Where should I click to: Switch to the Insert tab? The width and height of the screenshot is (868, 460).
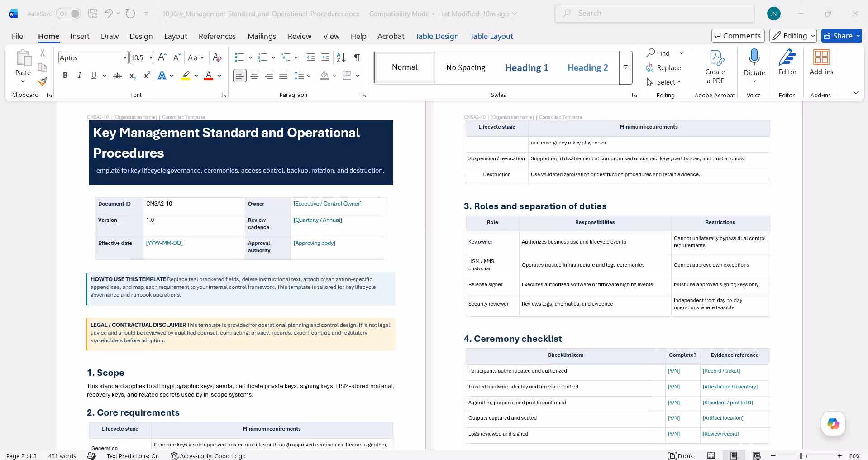point(80,36)
